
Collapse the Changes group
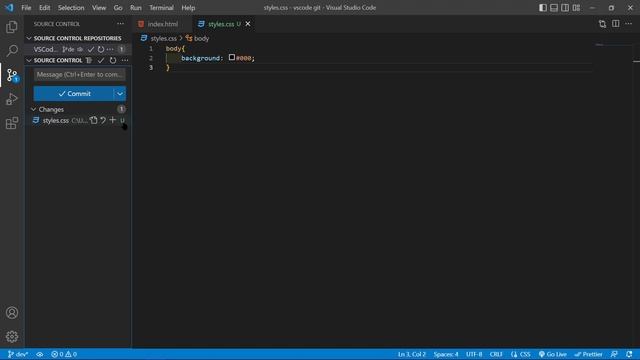coord(33,109)
